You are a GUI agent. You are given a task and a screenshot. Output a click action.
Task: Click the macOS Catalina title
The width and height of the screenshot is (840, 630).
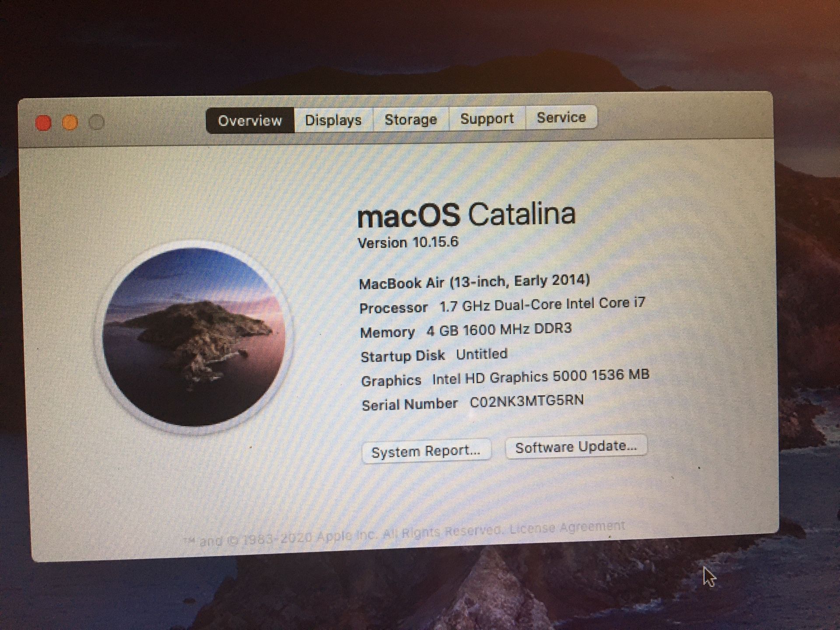466,215
